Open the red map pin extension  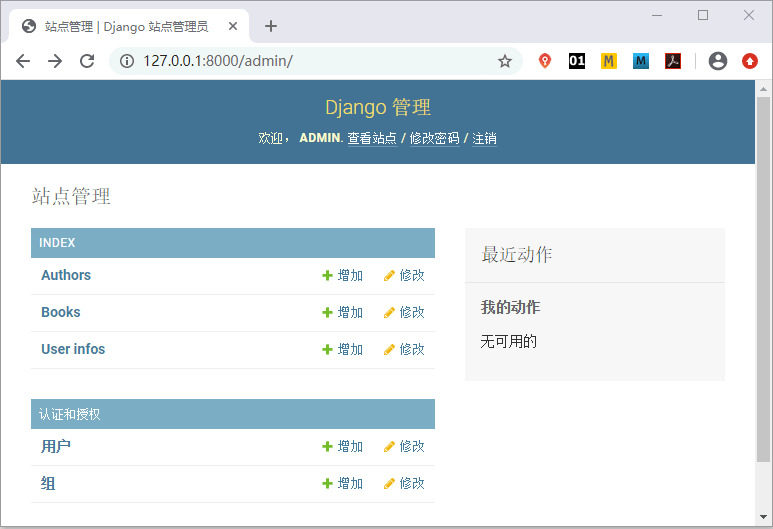click(545, 61)
